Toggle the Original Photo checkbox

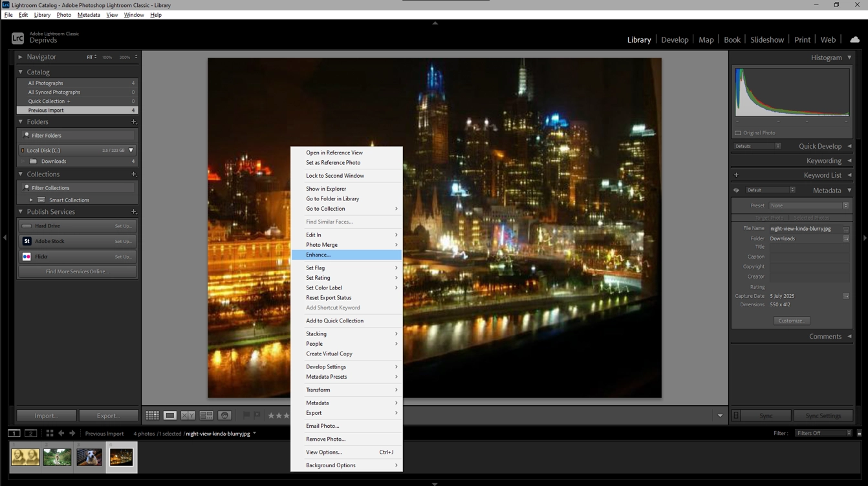pyautogui.click(x=738, y=133)
